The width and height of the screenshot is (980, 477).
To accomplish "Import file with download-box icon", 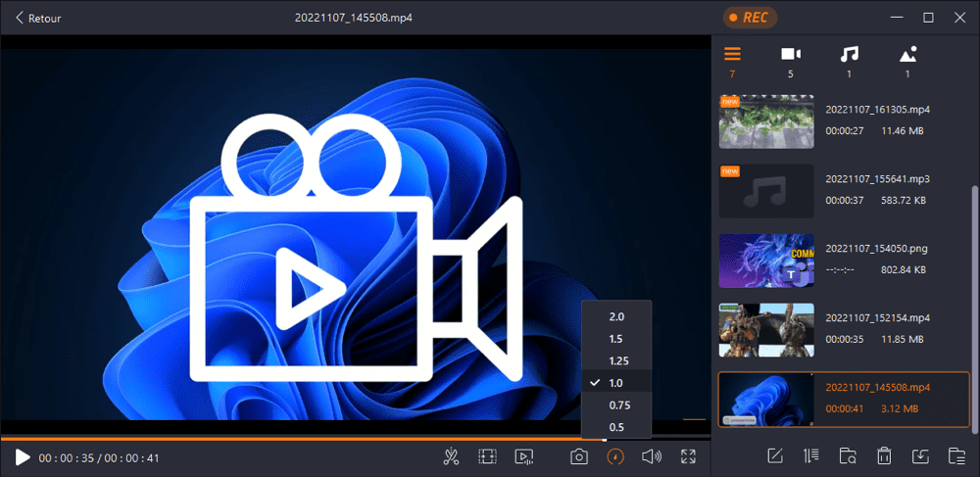I will click(920, 456).
